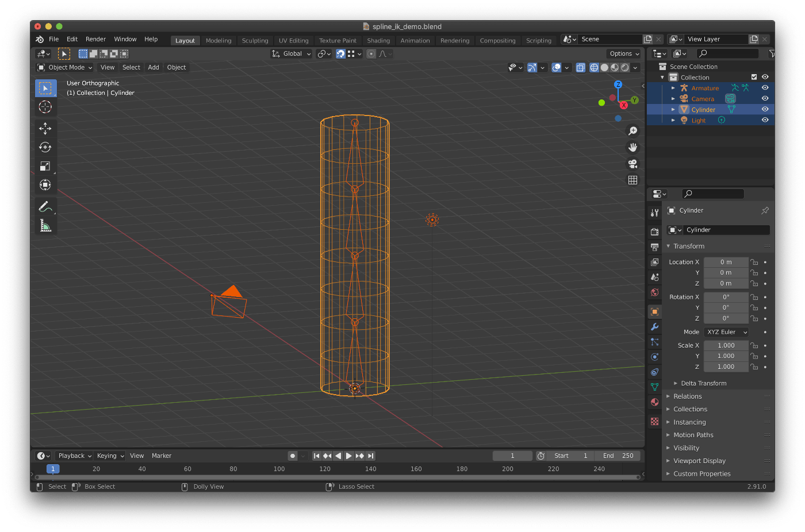Click the timeline scrollbar
Screen dimensions: 805x532
tap(338, 477)
